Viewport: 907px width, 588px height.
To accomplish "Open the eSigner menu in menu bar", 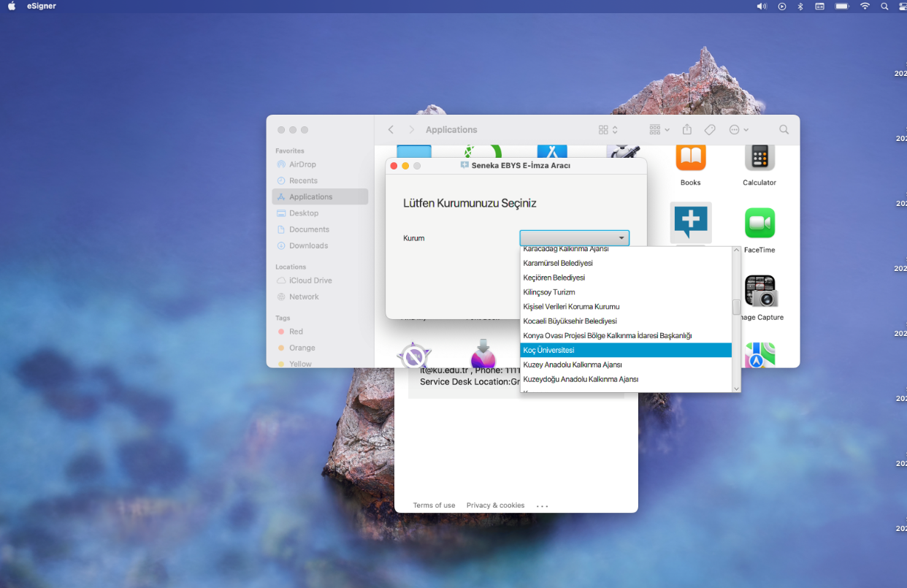I will [41, 6].
